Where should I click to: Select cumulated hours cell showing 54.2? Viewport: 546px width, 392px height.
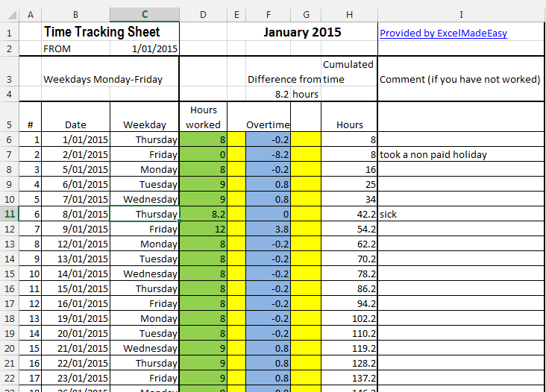(349, 229)
